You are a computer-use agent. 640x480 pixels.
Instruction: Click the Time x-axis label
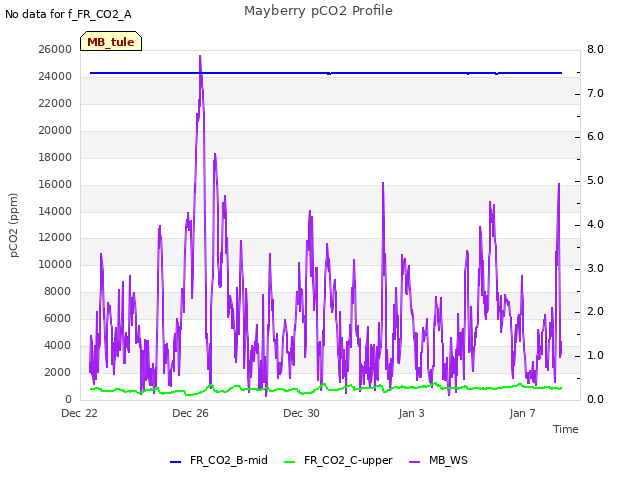(x=566, y=429)
